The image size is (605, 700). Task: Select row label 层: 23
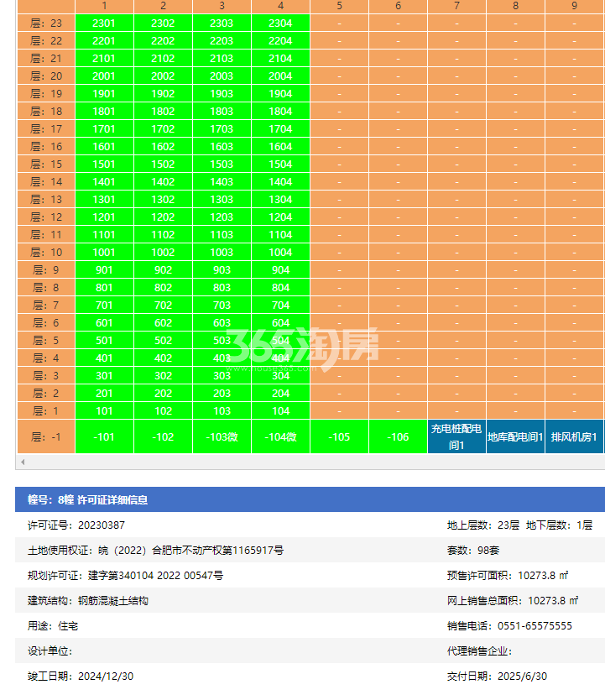click(x=46, y=24)
